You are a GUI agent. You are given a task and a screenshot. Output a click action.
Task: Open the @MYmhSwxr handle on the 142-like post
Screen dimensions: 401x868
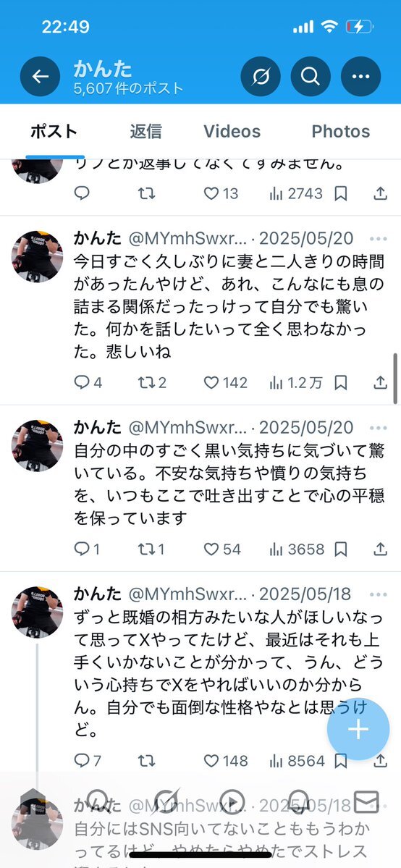(x=187, y=239)
